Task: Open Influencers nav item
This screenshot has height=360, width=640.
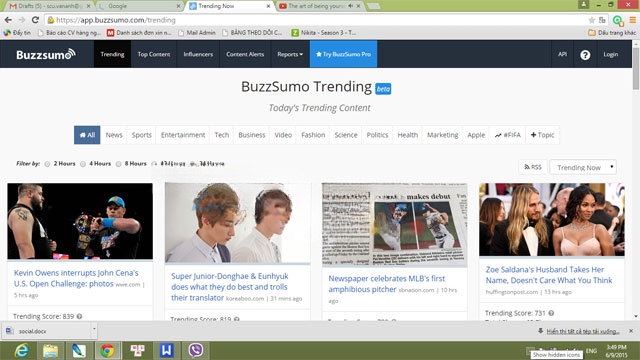Action: click(198, 54)
